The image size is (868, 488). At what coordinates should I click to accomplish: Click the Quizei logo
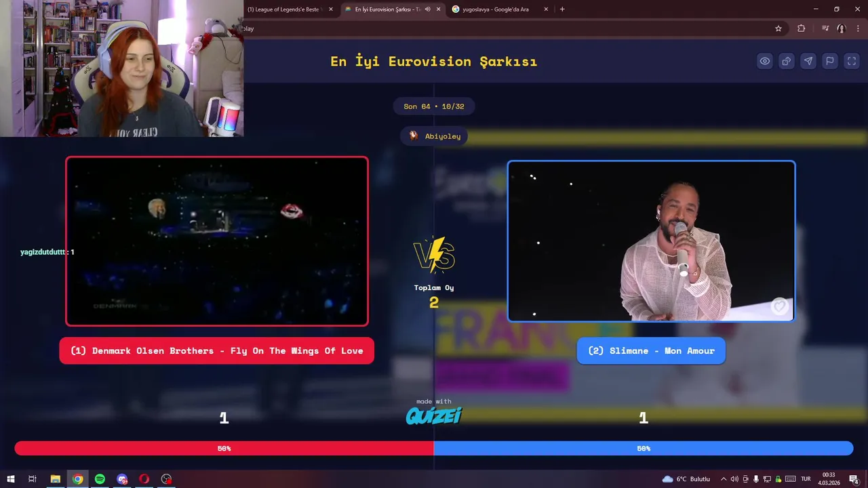[434, 415]
